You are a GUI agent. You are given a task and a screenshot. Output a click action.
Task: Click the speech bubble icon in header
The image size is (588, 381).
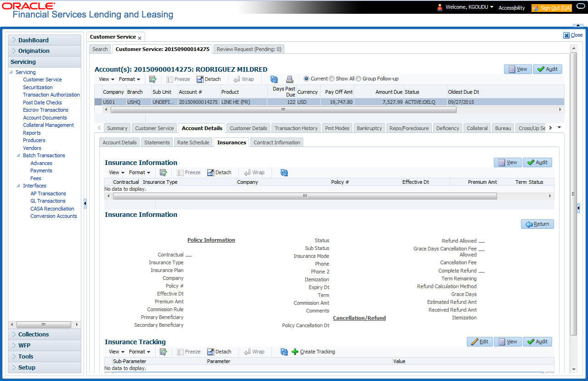pos(580,7)
